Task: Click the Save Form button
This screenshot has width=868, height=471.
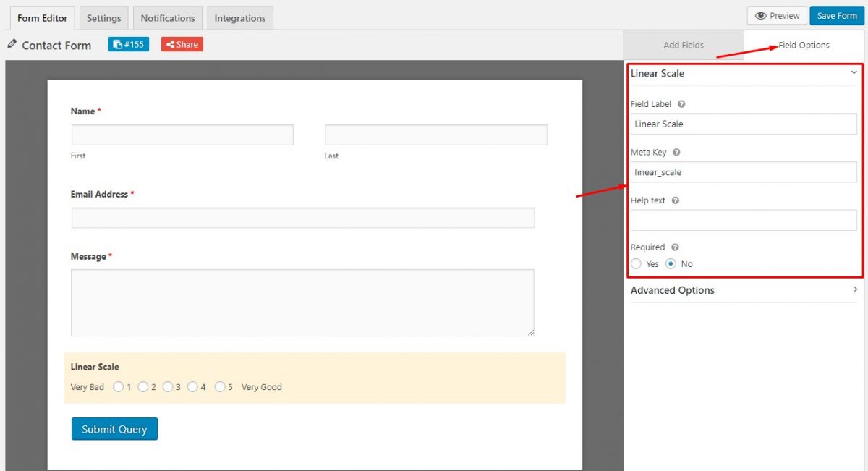Action: point(836,15)
